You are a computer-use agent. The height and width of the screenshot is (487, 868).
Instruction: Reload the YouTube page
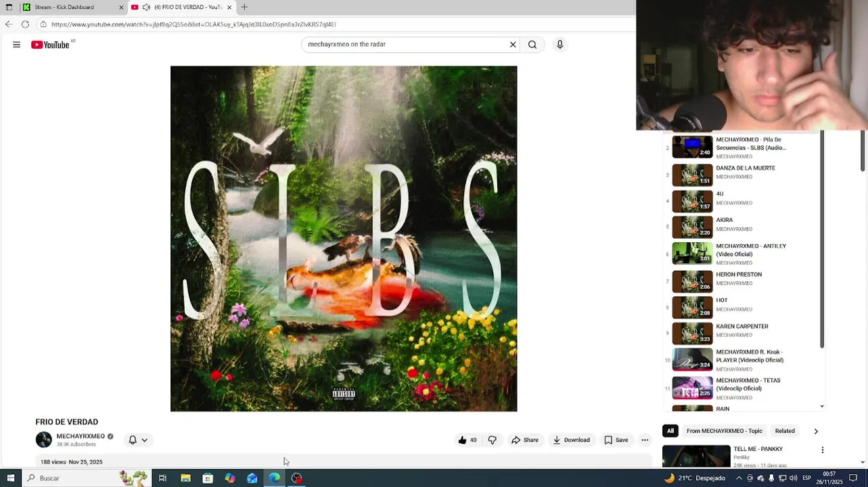[x=25, y=24]
